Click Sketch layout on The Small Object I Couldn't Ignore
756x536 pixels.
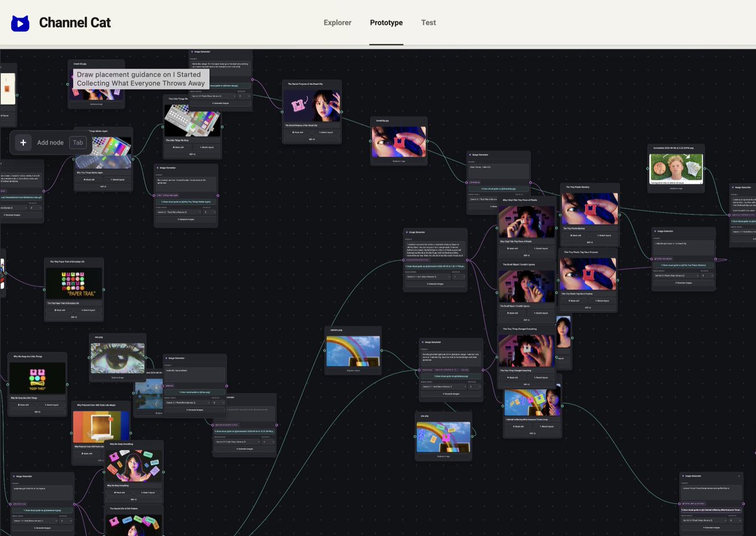[x=541, y=314]
